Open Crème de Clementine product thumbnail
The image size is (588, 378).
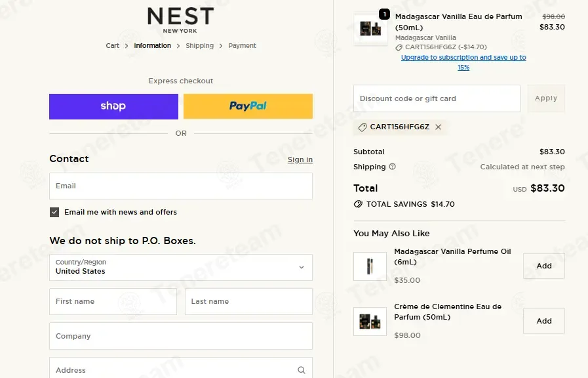pyautogui.click(x=370, y=322)
